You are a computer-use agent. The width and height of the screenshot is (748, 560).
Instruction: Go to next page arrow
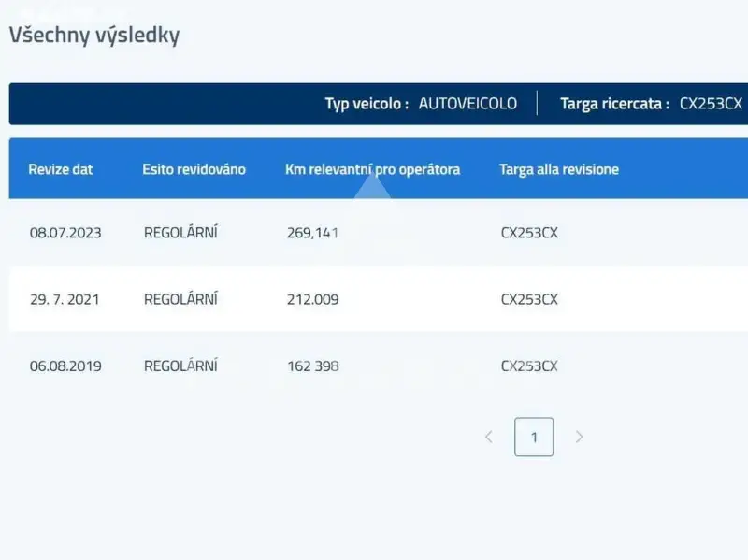click(579, 437)
